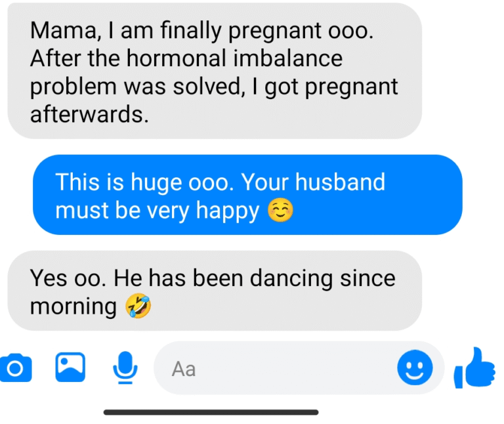This screenshot has height=424, width=504.
Task: Click the word 'dancing' in the last message
Action: (291, 280)
